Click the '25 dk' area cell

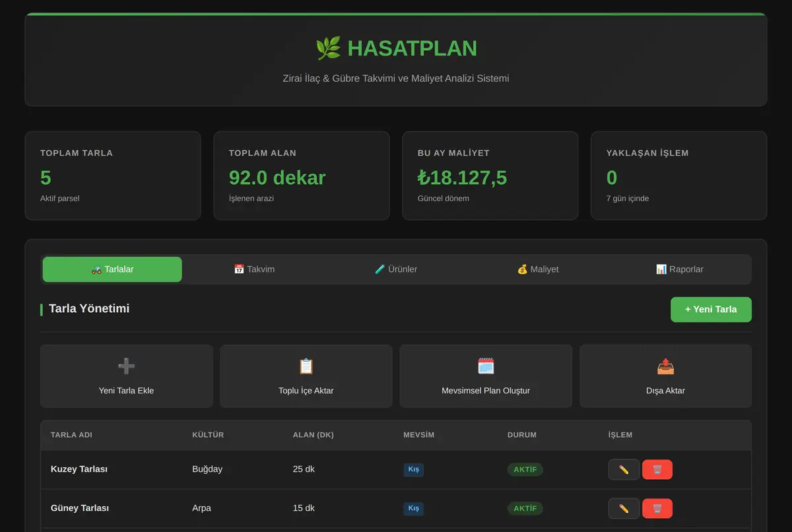tap(304, 469)
